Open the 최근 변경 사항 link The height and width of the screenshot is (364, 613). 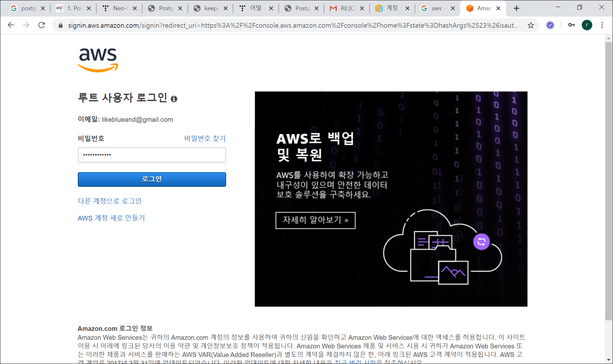[355, 362]
